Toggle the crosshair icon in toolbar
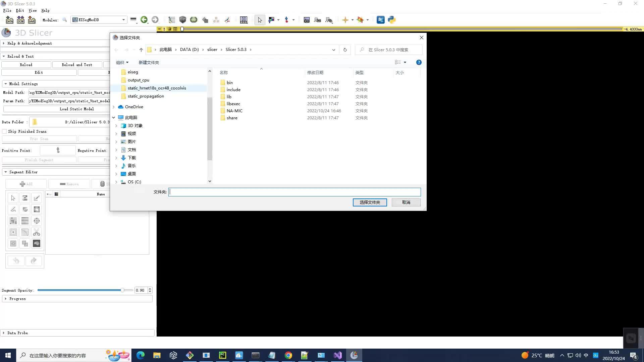The height and width of the screenshot is (362, 644). [345, 20]
